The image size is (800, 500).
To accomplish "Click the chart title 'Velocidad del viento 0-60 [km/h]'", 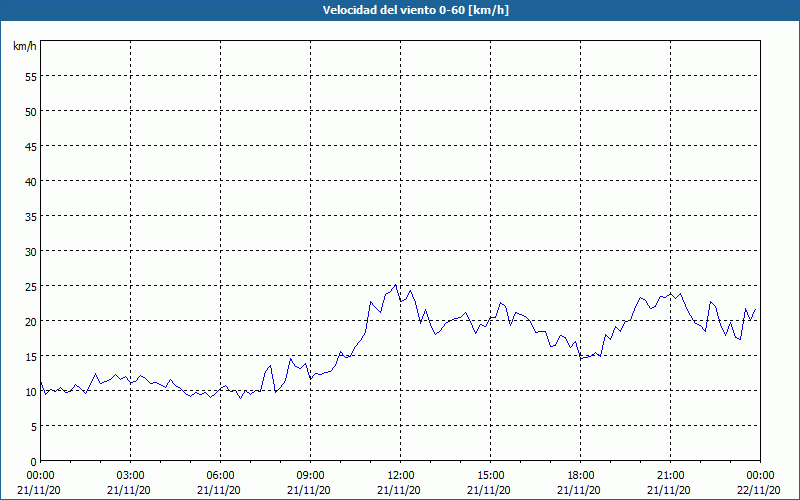I will [416, 10].
